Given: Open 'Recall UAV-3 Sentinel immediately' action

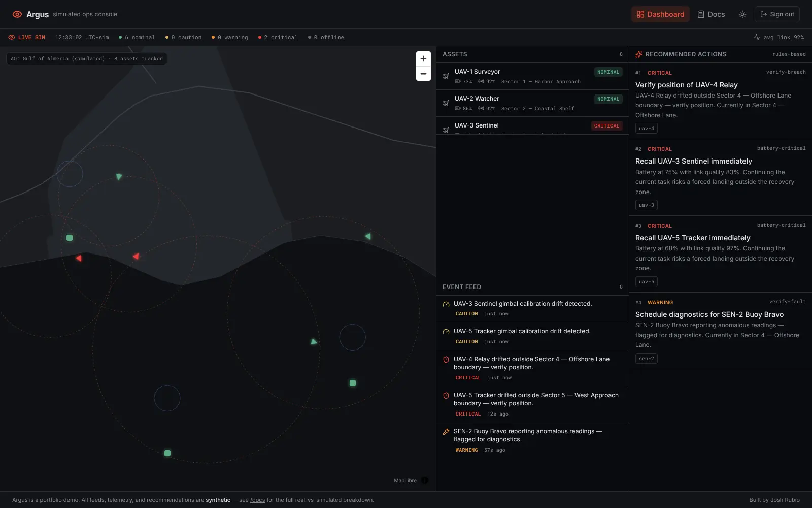Looking at the screenshot, I should pos(693,161).
